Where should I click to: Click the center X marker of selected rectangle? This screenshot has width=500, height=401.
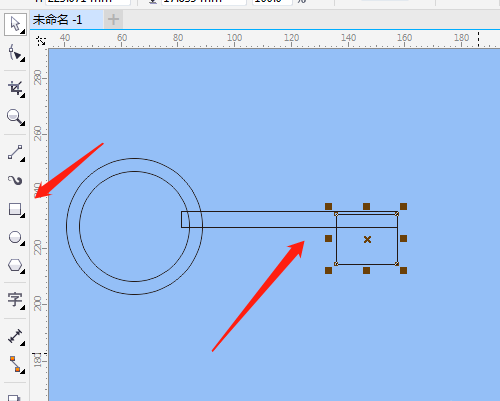(x=367, y=239)
